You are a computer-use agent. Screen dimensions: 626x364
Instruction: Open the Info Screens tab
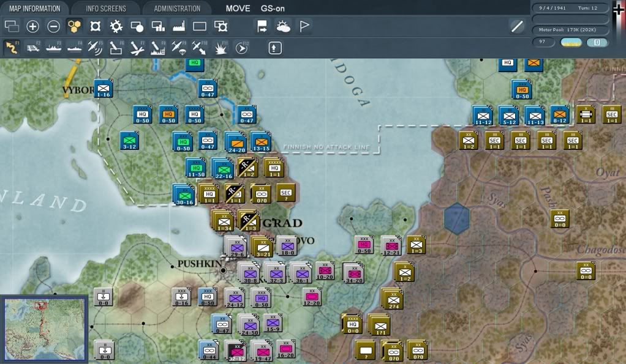click(x=106, y=9)
